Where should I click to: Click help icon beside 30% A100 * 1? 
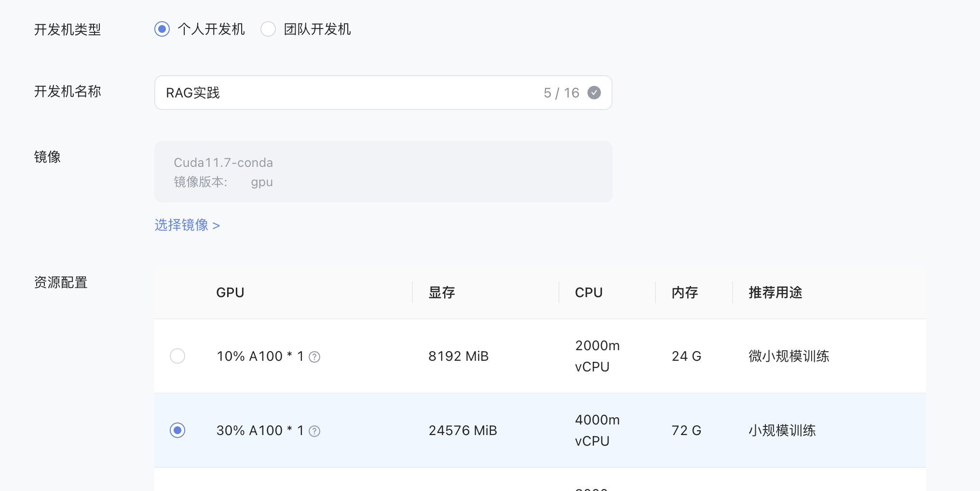314,431
